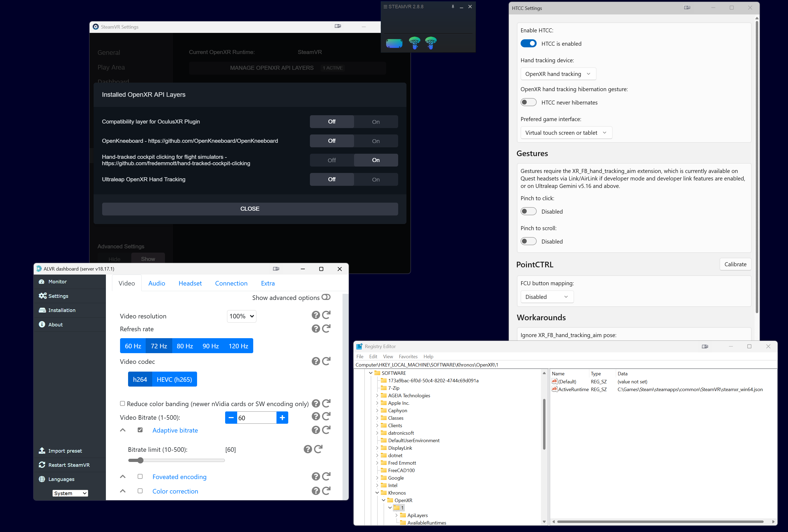Image resolution: width=788 pixels, height=532 pixels.
Task: Click the Restart SteamVR icon in ALVR sidebar
Action: (x=42, y=465)
